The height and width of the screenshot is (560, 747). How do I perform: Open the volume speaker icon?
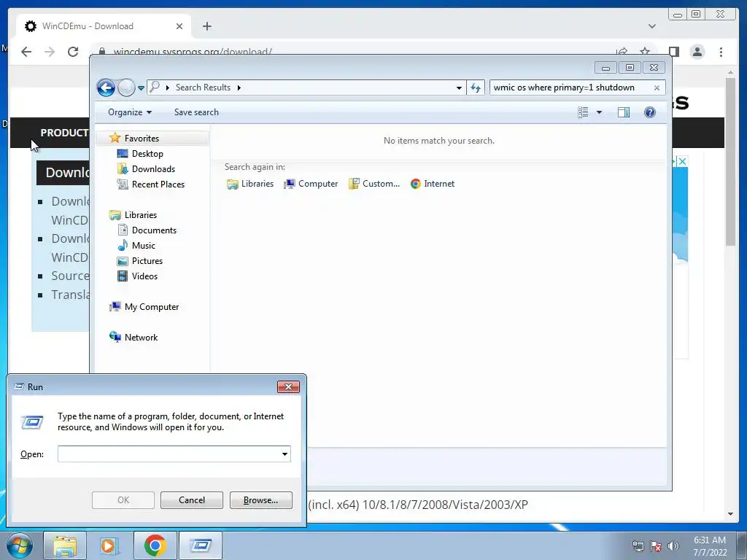(x=673, y=546)
